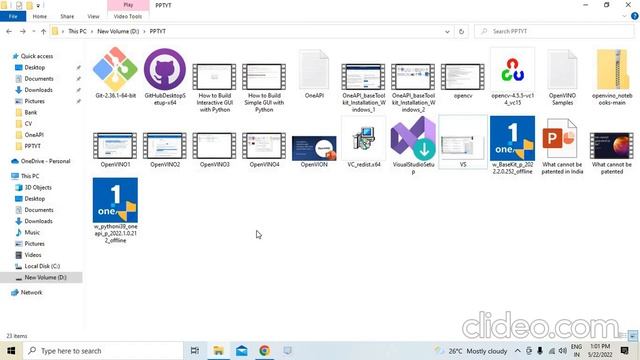Screen dimensions: 640x360
Task: Select the How to Build Simple GUI video
Action: (264, 77)
